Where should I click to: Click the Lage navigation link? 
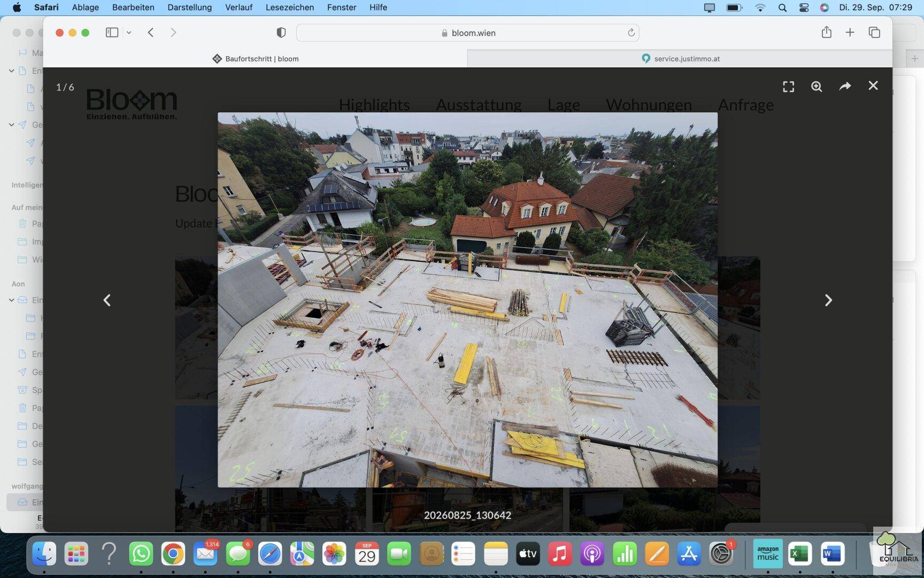tap(564, 105)
